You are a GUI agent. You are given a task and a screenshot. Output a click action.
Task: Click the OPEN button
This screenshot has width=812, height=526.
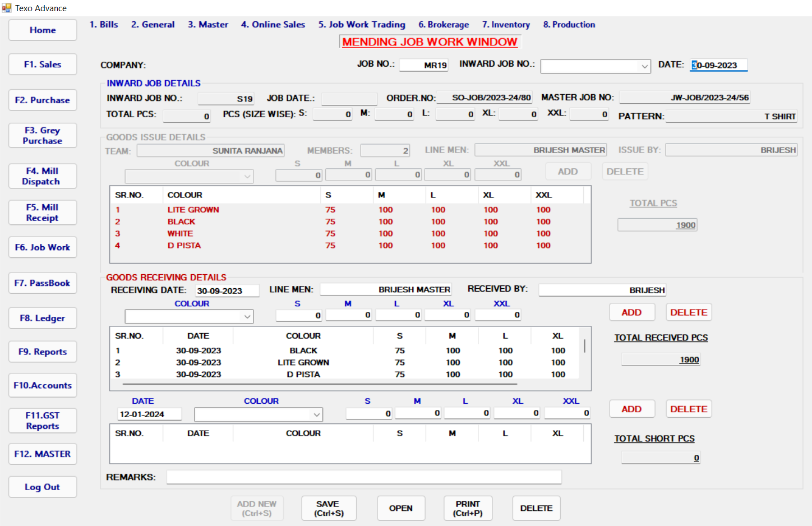(401, 509)
